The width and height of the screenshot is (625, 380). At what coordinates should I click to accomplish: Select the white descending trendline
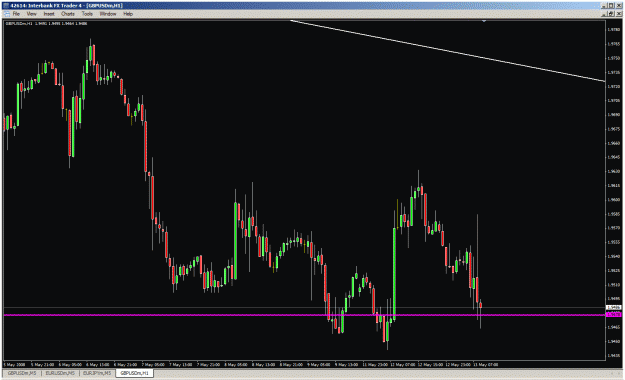pos(448,51)
